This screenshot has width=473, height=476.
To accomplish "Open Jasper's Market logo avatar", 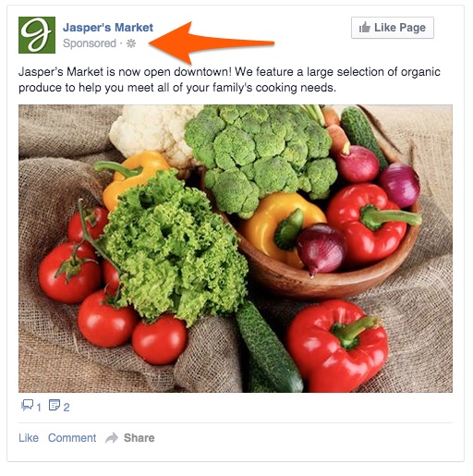I will point(37,35).
